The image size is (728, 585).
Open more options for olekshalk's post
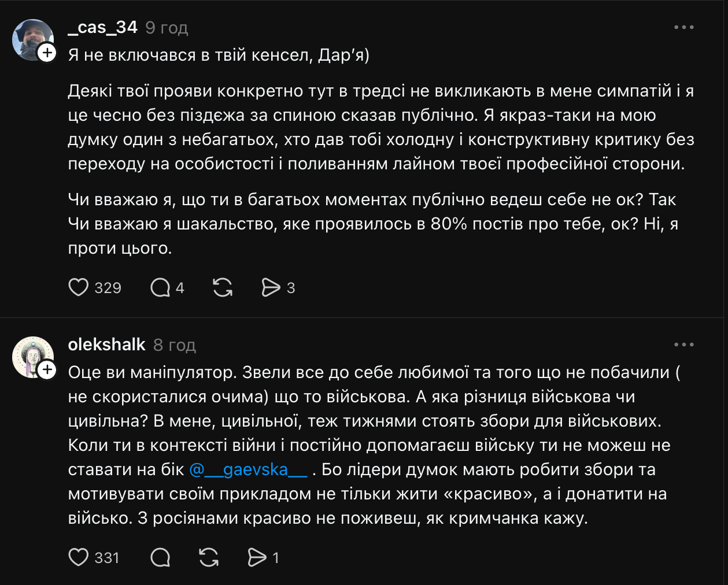(683, 345)
